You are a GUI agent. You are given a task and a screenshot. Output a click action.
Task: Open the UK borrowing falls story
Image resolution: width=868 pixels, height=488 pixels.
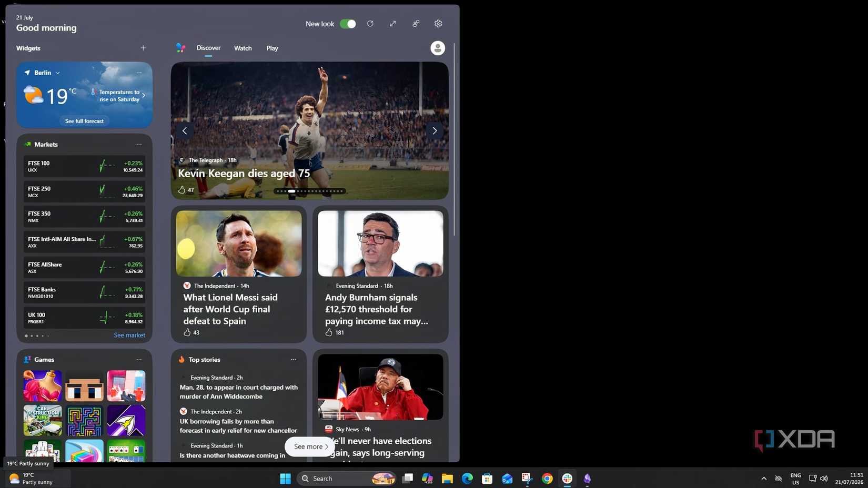pos(238,426)
